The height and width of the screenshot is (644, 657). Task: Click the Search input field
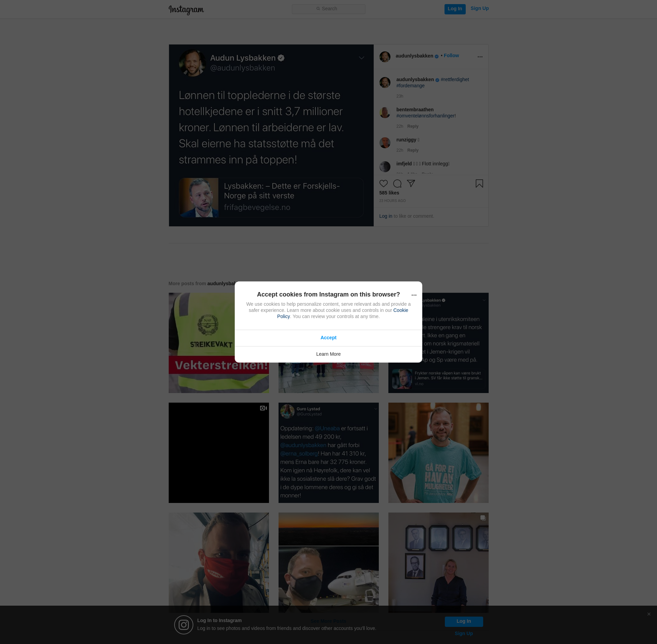tap(328, 9)
